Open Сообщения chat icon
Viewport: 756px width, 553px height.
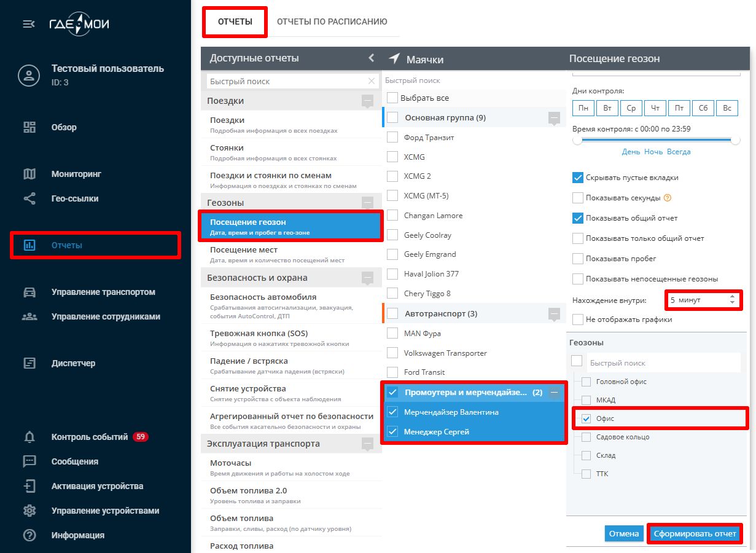pos(29,461)
